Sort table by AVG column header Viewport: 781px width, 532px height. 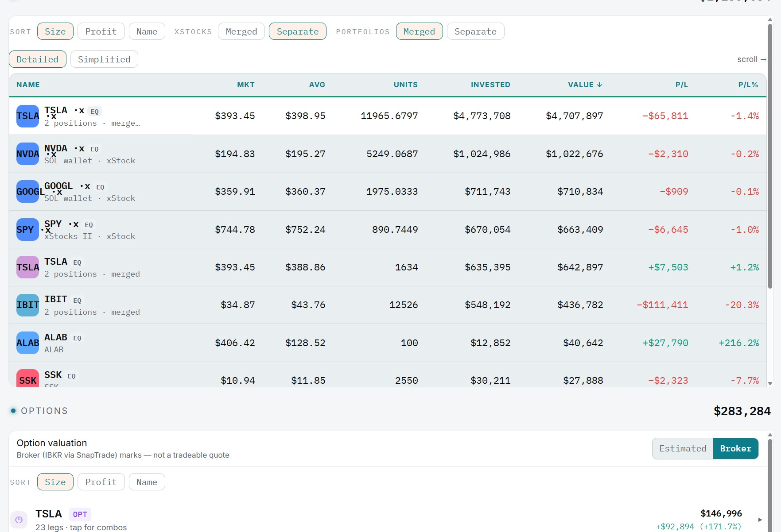[317, 85]
